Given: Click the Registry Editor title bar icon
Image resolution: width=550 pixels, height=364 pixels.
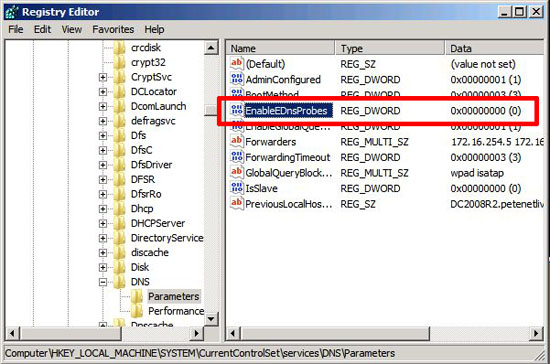Looking at the screenshot, I should click(12, 12).
